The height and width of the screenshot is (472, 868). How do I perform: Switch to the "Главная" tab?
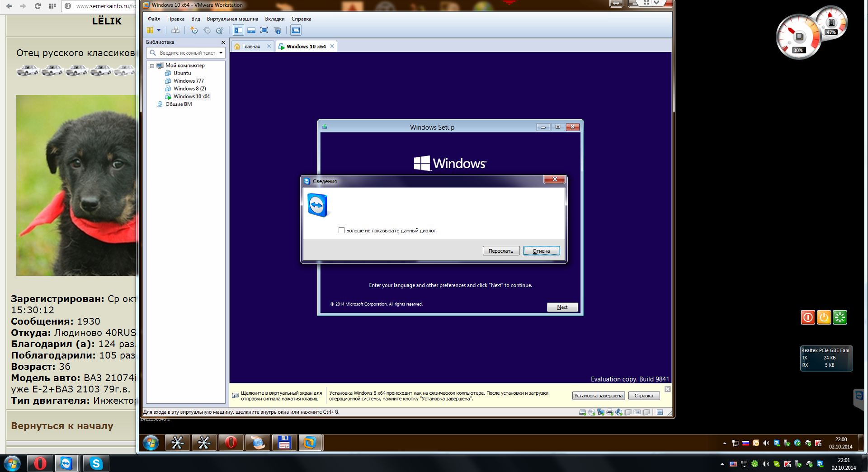click(251, 47)
